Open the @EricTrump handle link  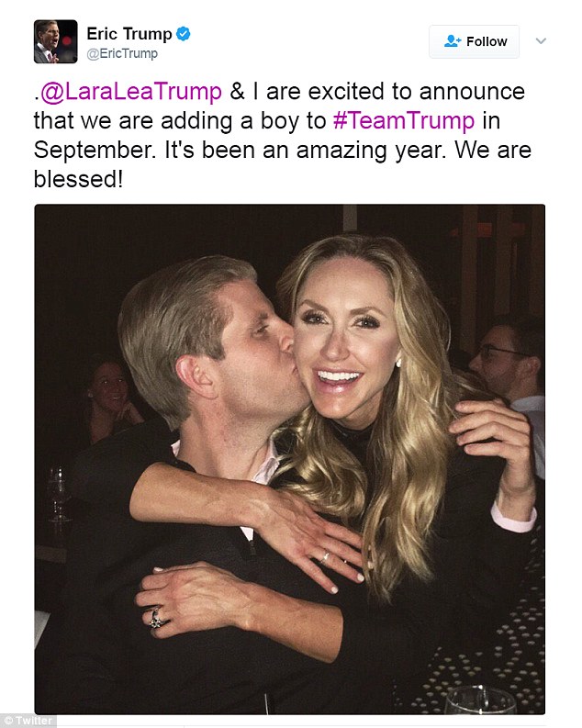click(122, 53)
